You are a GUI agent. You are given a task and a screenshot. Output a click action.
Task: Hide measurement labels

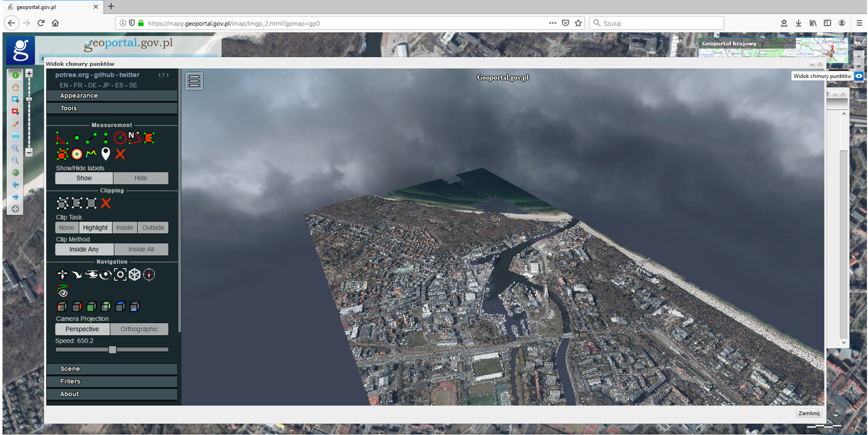(140, 178)
